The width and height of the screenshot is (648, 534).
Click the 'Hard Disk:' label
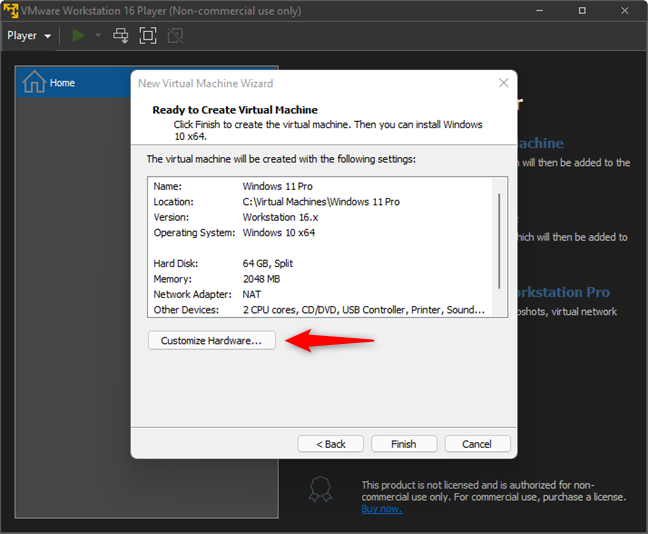pos(176,264)
